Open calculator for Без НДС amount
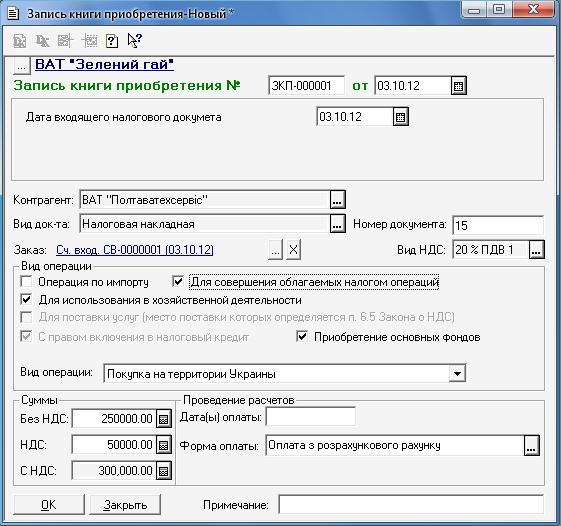Viewport: 561px width, 526px height. click(x=164, y=419)
